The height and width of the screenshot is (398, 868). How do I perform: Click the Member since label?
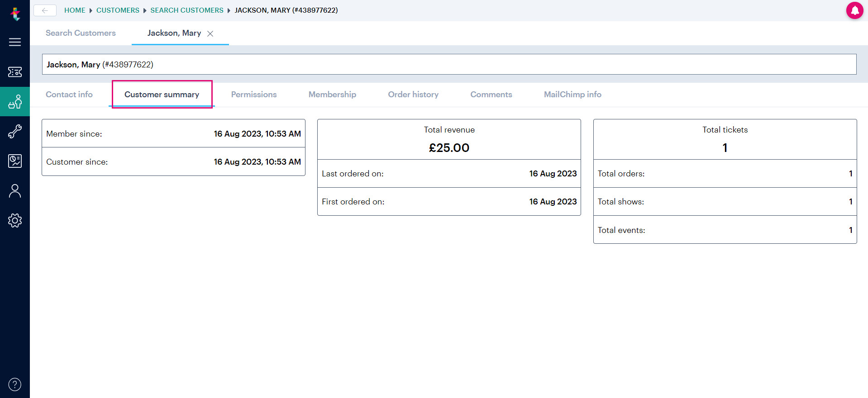[x=74, y=134]
